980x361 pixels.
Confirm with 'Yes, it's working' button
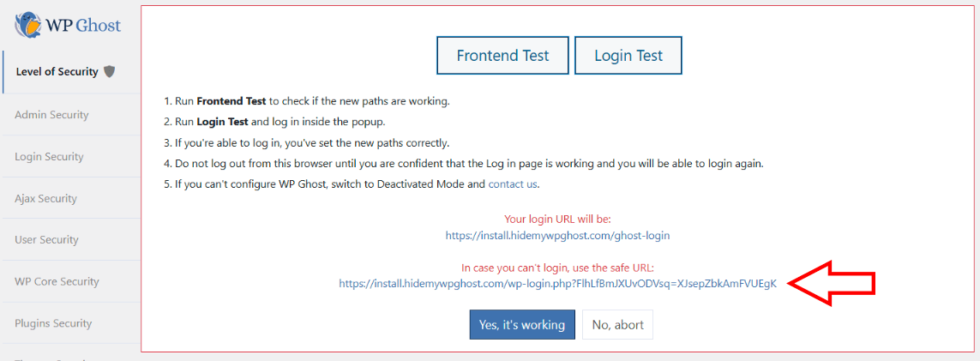tap(521, 325)
